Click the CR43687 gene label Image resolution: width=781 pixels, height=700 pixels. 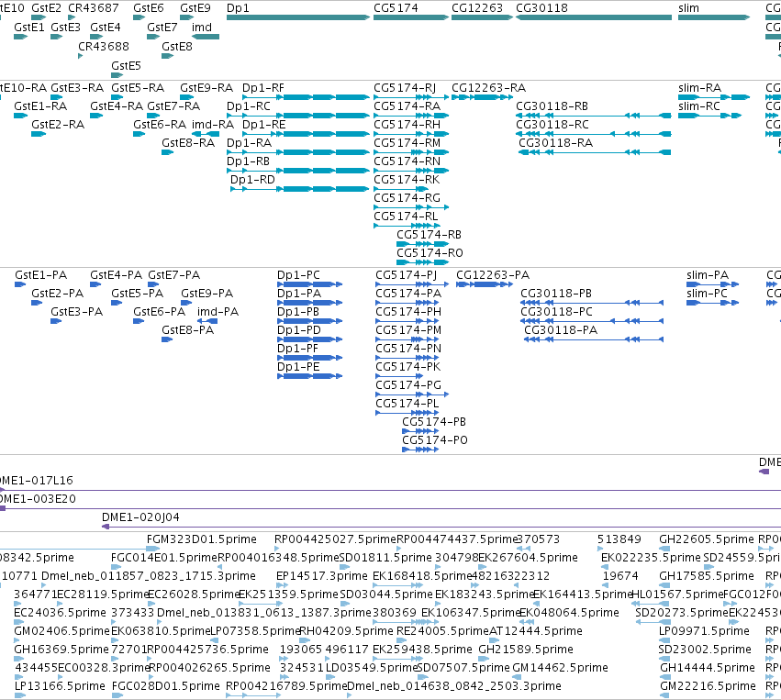point(93,8)
